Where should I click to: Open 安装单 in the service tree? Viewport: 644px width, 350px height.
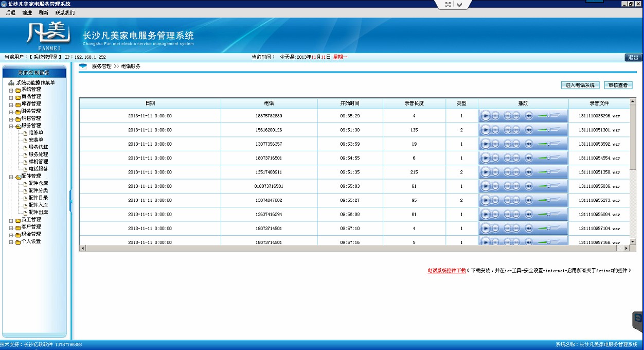(36, 140)
